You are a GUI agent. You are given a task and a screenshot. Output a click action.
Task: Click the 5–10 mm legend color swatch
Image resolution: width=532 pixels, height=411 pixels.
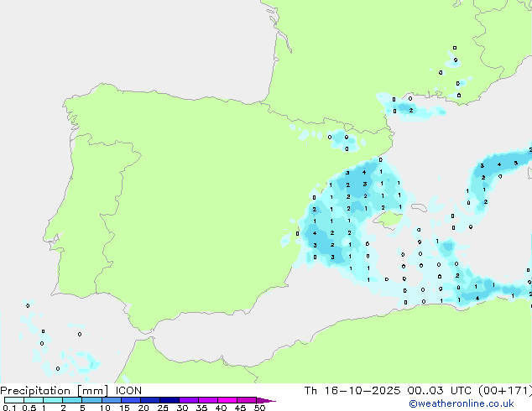point(92,400)
